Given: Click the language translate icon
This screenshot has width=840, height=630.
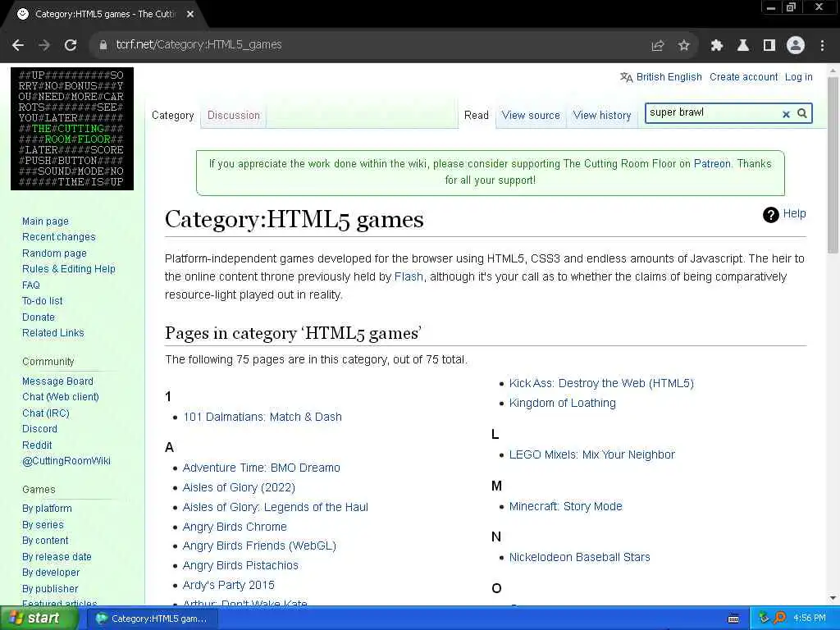Looking at the screenshot, I should pyautogui.click(x=626, y=77).
